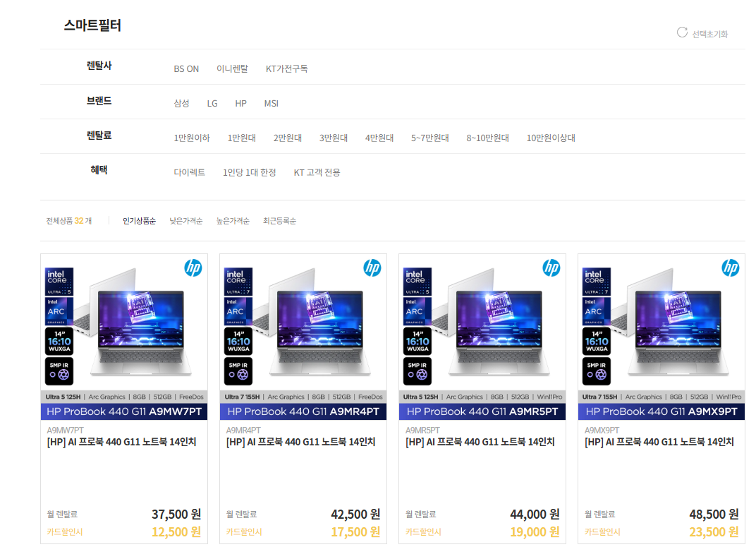Click HP logo on A9MX9PT card
The height and width of the screenshot is (547, 756).
click(731, 268)
